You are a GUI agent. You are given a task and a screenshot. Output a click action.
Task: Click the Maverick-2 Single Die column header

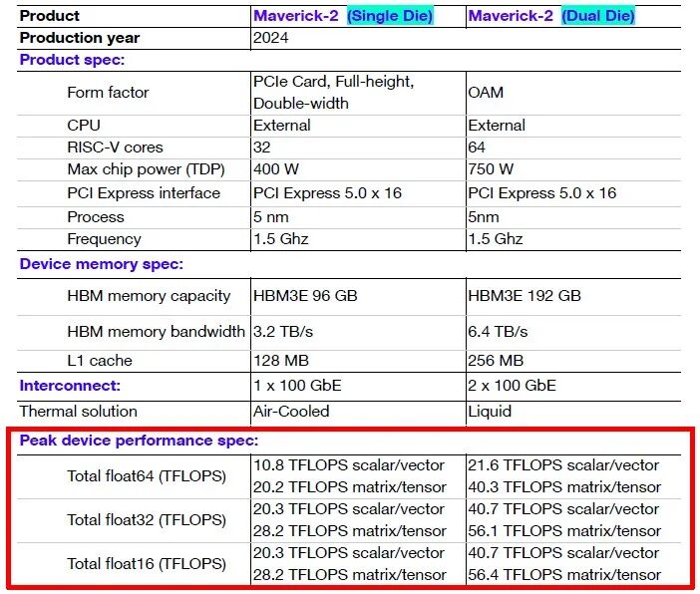(x=343, y=16)
